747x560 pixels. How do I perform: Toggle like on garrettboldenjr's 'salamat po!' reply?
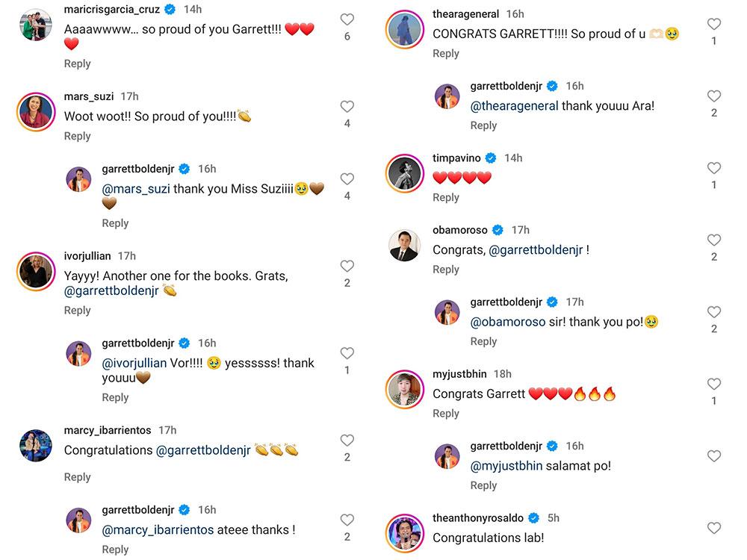point(714,456)
